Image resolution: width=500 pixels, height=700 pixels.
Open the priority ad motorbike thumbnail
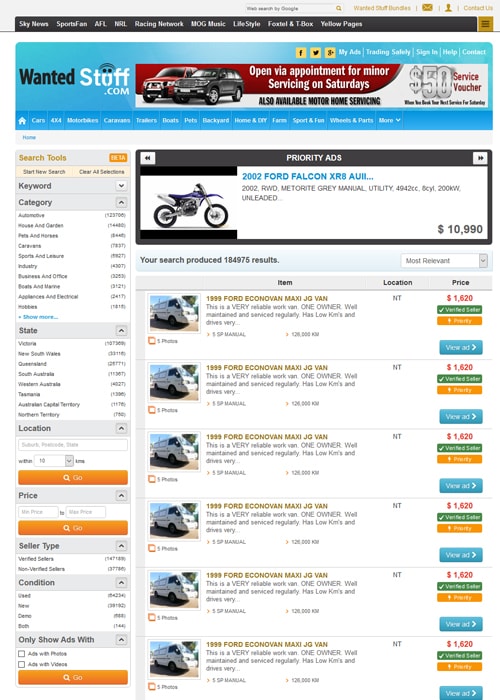[189, 203]
